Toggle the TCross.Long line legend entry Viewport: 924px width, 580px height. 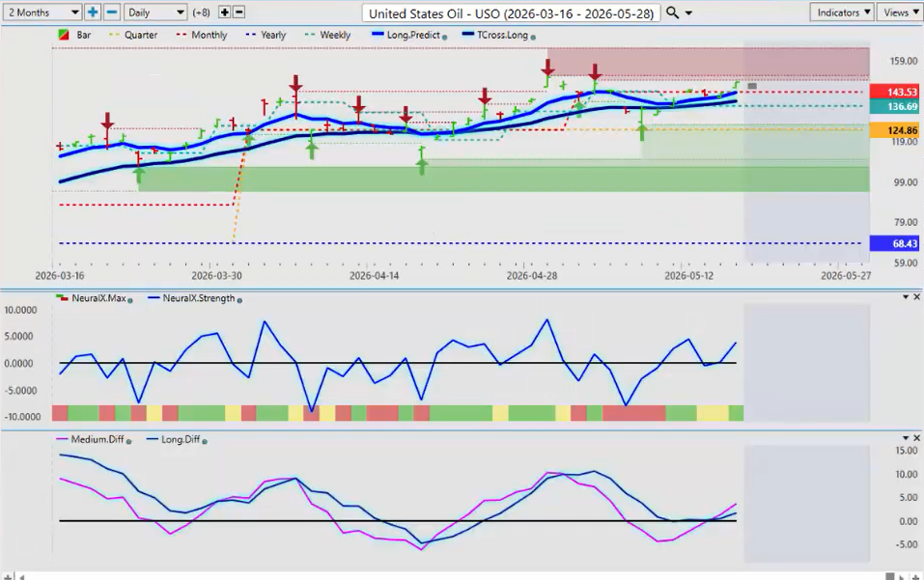(495, 36)
